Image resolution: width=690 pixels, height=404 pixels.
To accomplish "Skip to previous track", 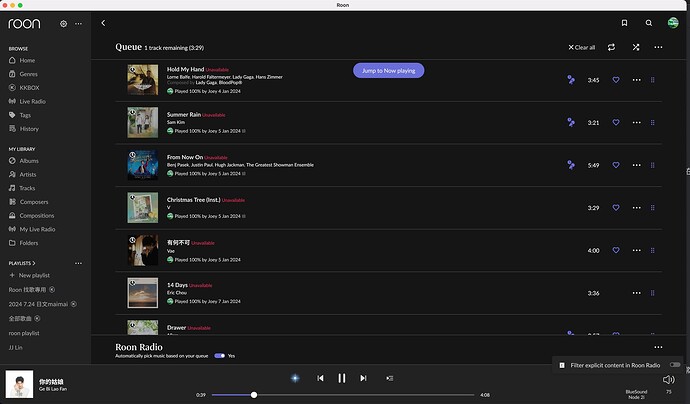I will (x=320, y=378).
